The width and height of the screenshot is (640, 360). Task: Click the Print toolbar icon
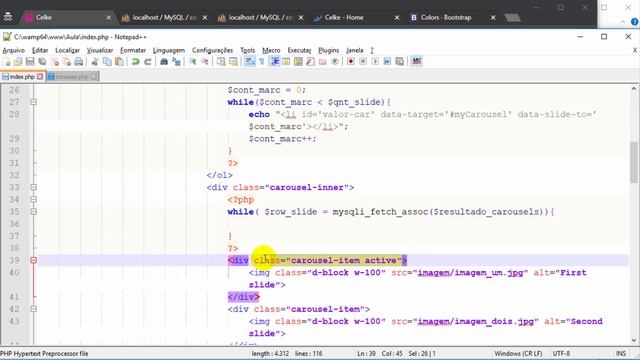coord(79,61)
